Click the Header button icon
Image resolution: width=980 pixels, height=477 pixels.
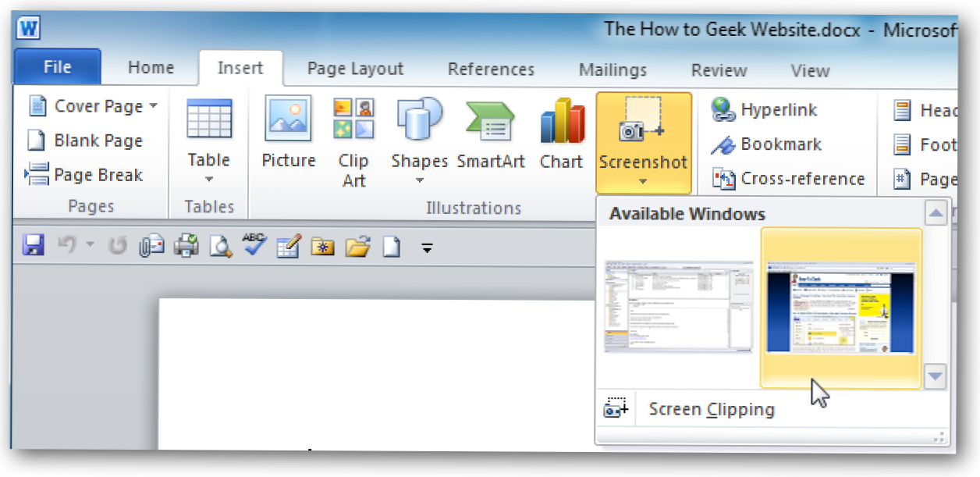click(902, 110)
